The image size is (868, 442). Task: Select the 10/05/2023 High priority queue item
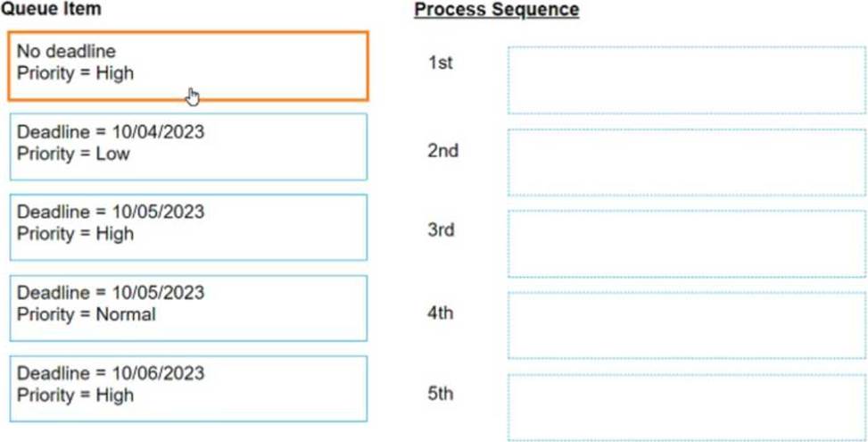point(188,227)
